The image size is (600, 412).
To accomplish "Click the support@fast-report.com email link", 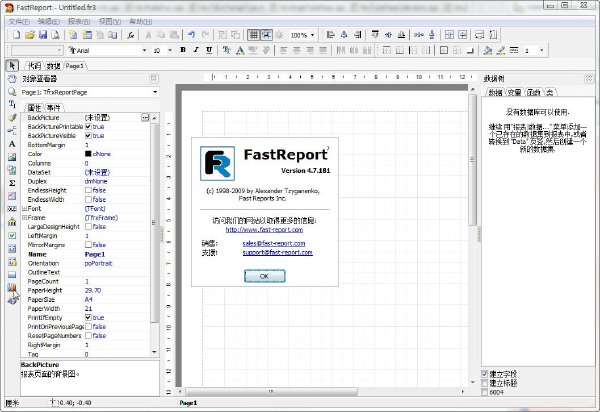I will pyautogui.click(x=277, y=252).
